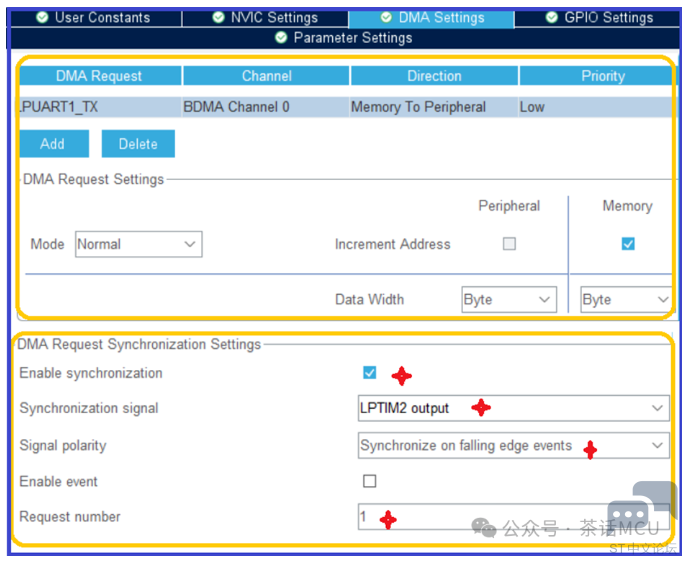Image resolution: width=686 pixels, height=564 pixels.
Task: Click green check icon on Parameter Settings
Action: (281, 38)
